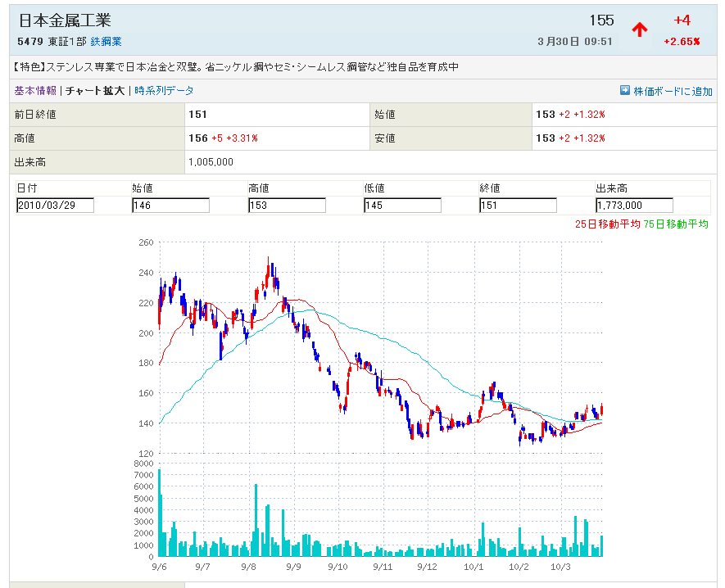Click the candlestick peak near 9/8
725x588 pixels.
269,262
